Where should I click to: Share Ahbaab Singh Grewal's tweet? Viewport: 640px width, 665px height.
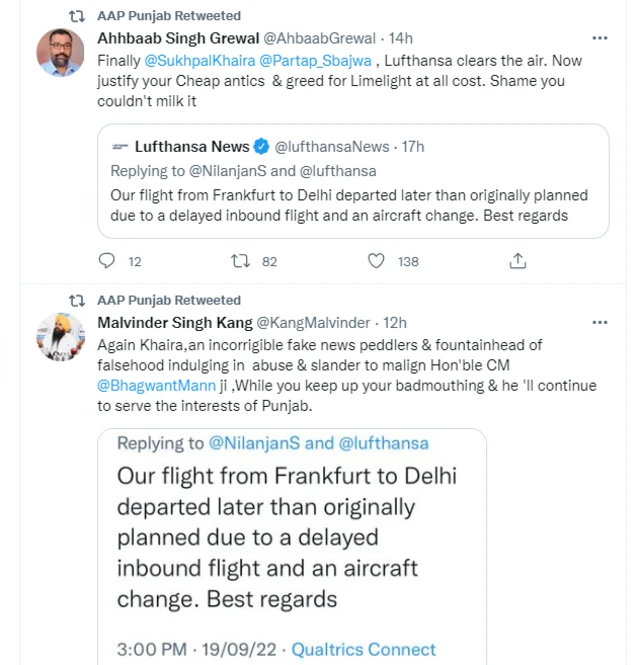point(517,261)
